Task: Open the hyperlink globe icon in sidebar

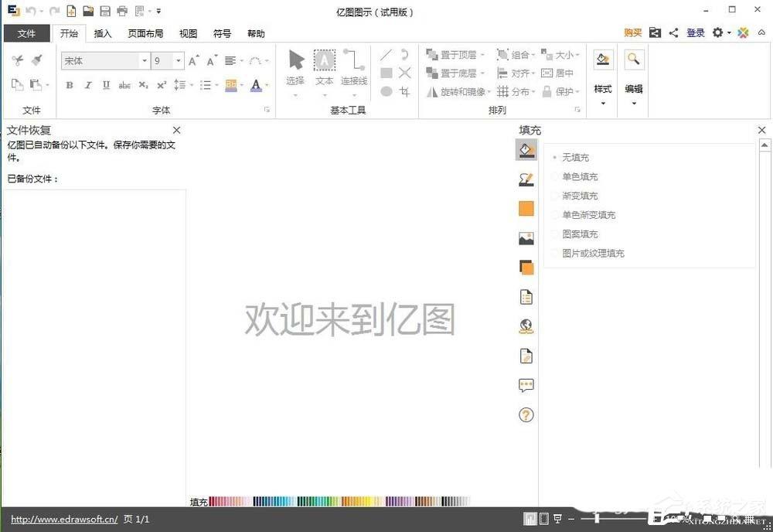Action: click(x=526, y=326)
